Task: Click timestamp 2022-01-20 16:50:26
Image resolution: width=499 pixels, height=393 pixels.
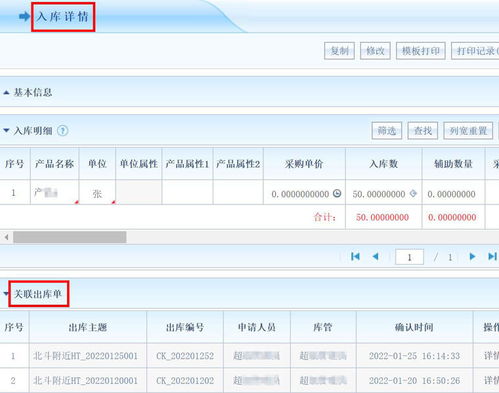Action: click(x=414, y=380)
